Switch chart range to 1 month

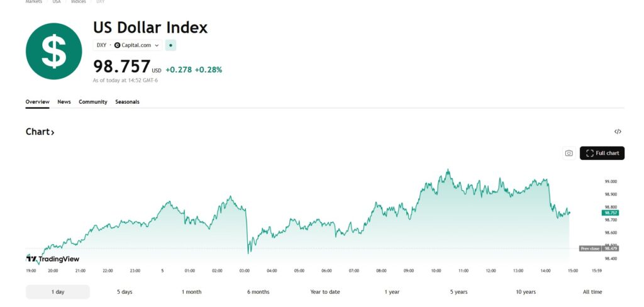191,292
